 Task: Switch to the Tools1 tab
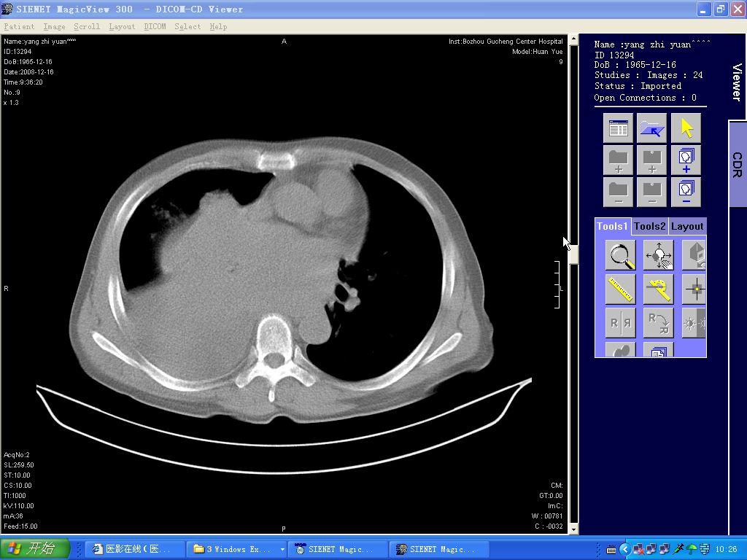(x=613, y=226)
